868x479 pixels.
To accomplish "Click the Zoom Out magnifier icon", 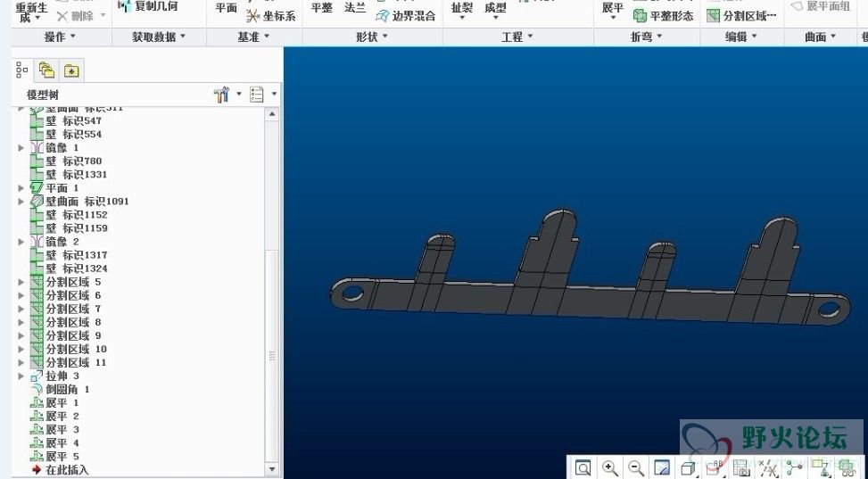I will [x=636, y=468].
